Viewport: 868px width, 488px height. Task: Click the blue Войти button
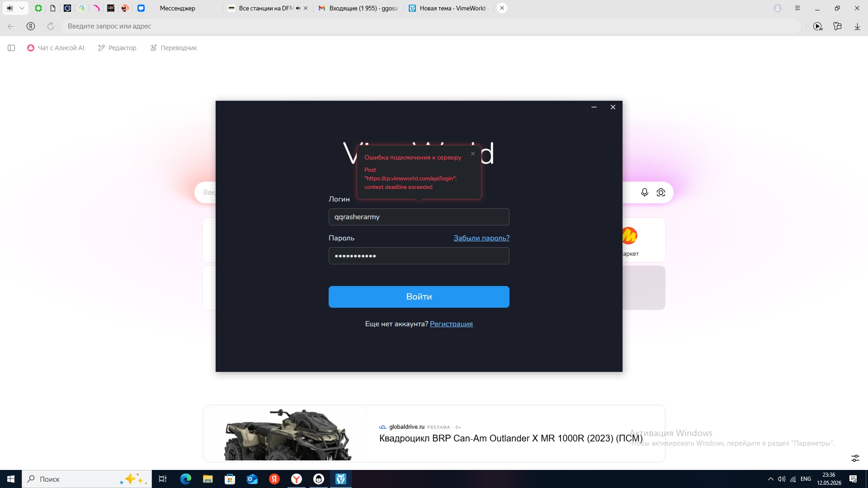tap(419, 297)
